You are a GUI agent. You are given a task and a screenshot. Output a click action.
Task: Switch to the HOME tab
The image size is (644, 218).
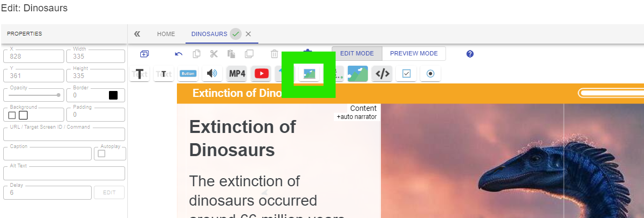(166, 34)
